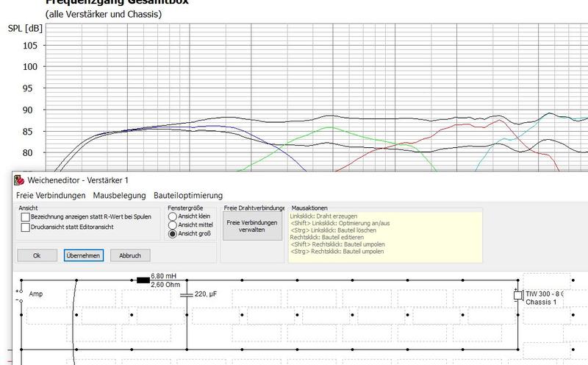Enable Bezeichnung anzeigen statt R-Wert checkbox
Screen dimensions: 588x365
(26, 217)
